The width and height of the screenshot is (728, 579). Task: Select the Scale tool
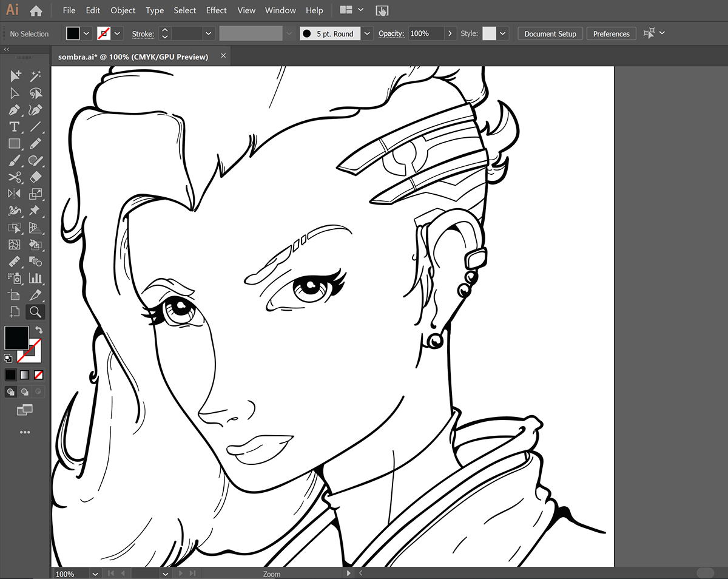click(x=36, y=194)
